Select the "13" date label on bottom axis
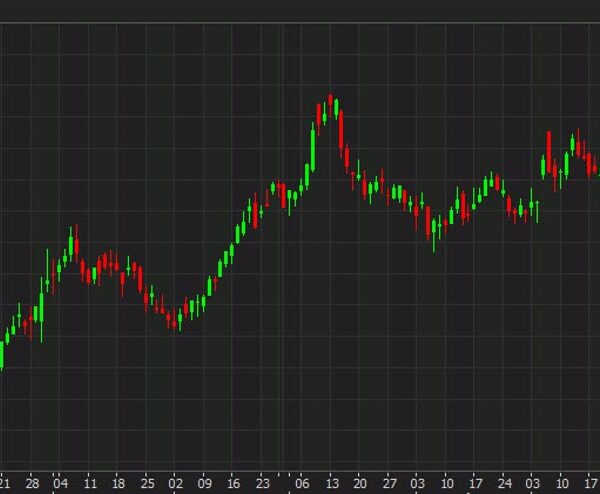The width and height of the screenshot is (600, 494). point(332,479)
